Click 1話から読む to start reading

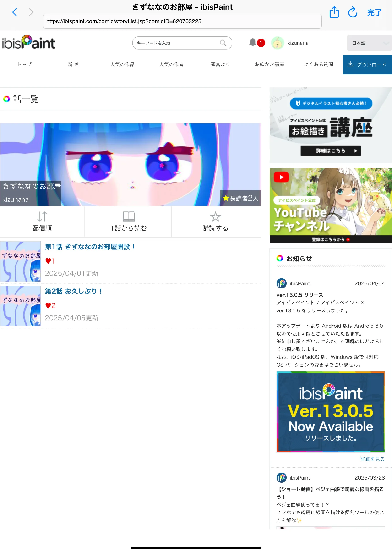point(128,222)
